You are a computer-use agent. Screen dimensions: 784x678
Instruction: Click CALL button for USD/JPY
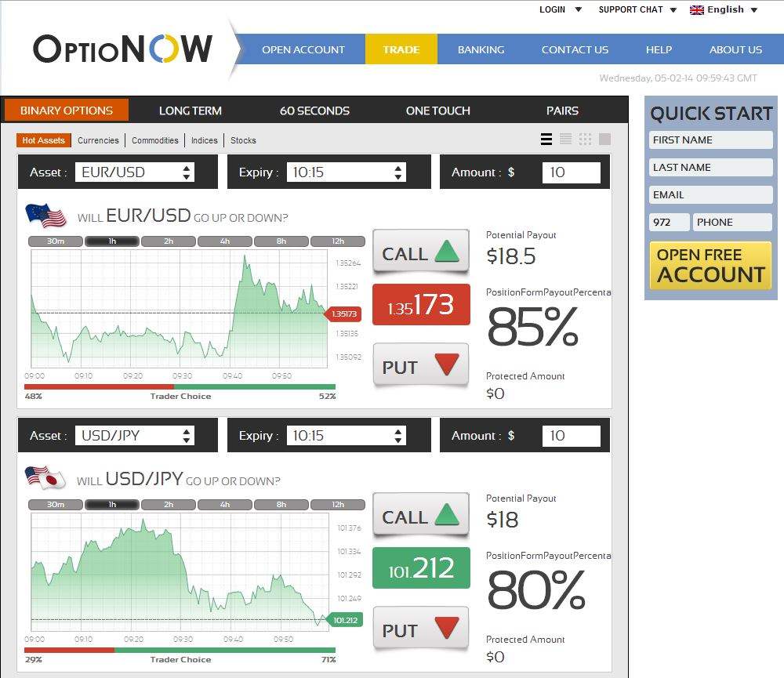coord(421,514)
